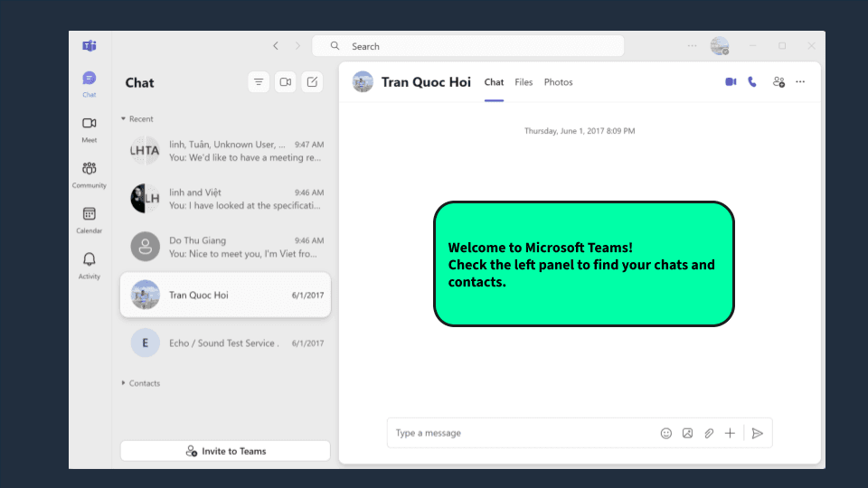
Task: Click the LHTA group avatar
Action: coord(145,151)
